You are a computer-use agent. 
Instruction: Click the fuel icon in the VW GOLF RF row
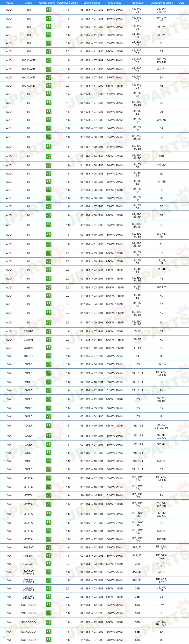coord(49,382)
